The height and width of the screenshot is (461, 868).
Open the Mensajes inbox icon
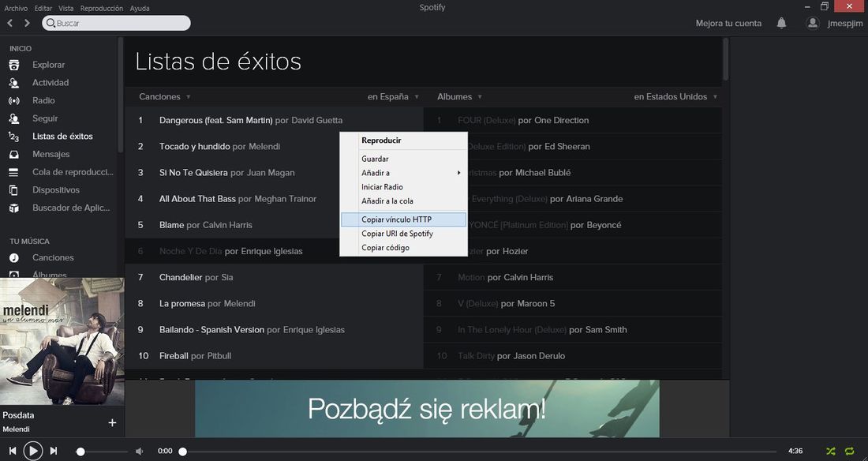[x=14, y=154]
